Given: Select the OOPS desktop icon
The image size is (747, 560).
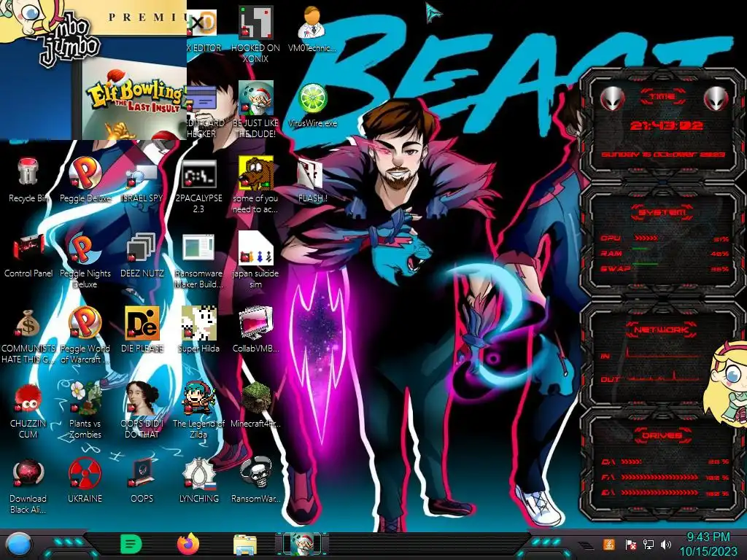Looking at the screenshot, I should [142, 481].
